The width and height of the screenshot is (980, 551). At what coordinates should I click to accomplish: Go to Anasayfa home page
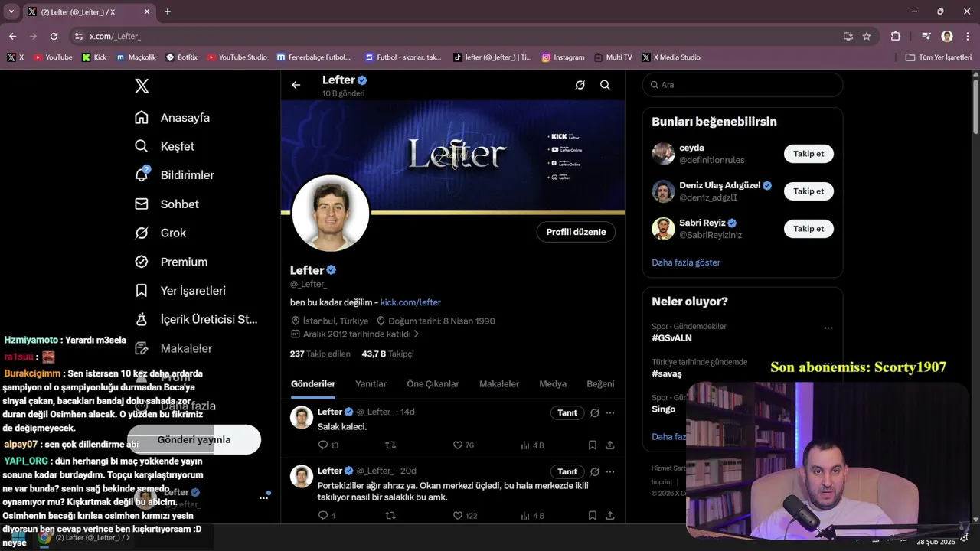coord(172,118)
